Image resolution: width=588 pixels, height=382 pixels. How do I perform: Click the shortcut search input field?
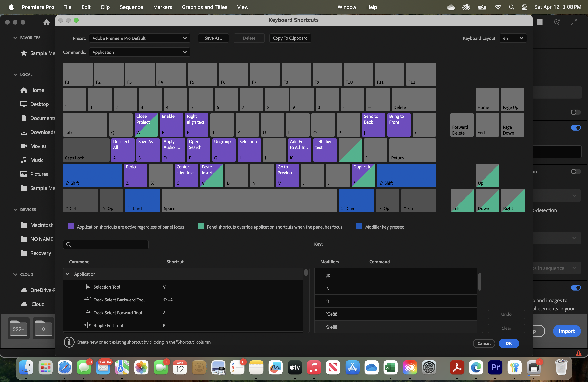point(106,245)
